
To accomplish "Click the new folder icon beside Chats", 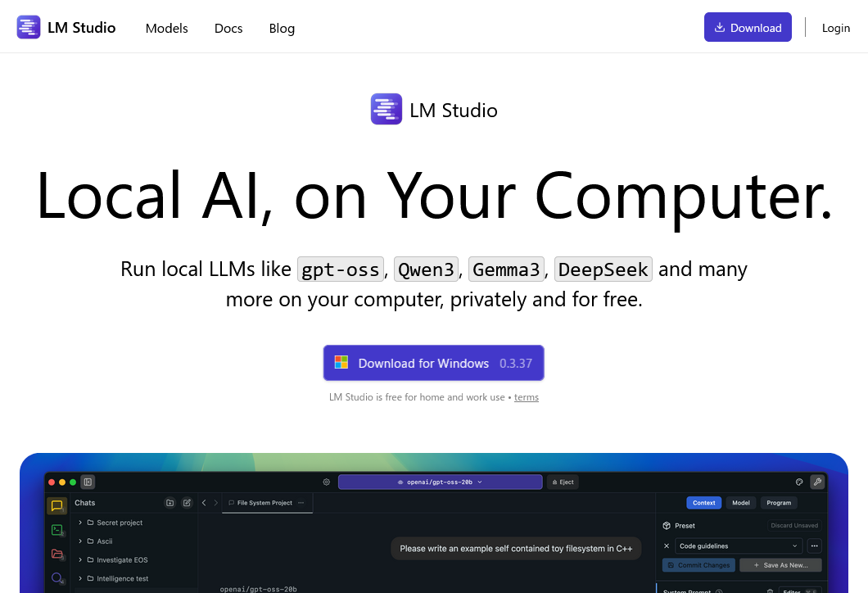I will (170, 503).
